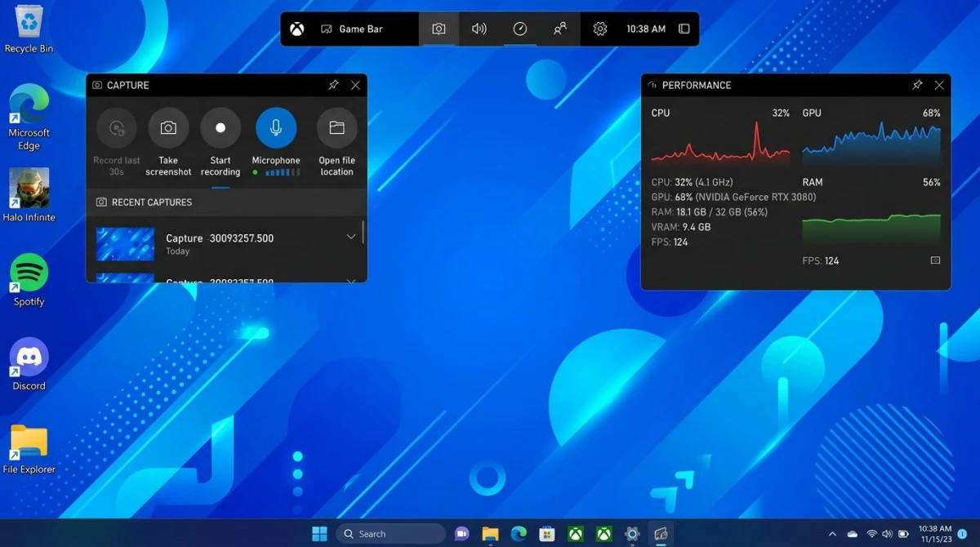980x547 pixels.
Task: Click the Recent Captures scrollbar
Action: point(363,233)
